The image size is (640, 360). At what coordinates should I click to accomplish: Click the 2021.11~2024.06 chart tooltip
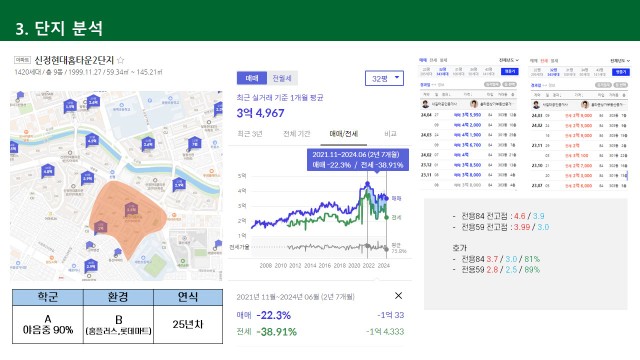click(x=358, y=160)
